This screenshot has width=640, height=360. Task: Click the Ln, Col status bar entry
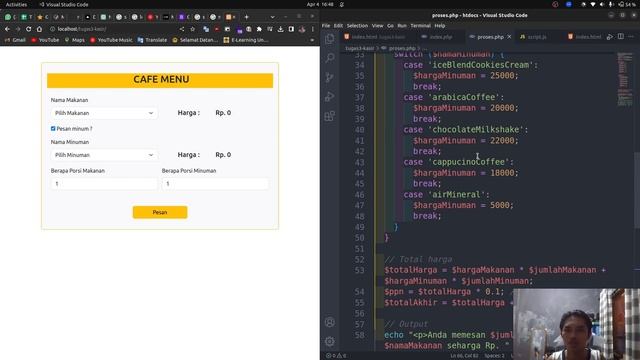point(464,356)
